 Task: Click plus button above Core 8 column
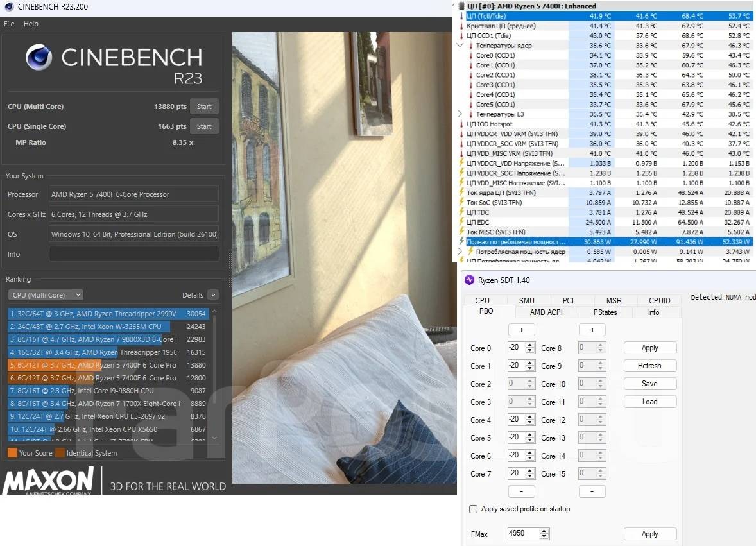click(592, 330)
